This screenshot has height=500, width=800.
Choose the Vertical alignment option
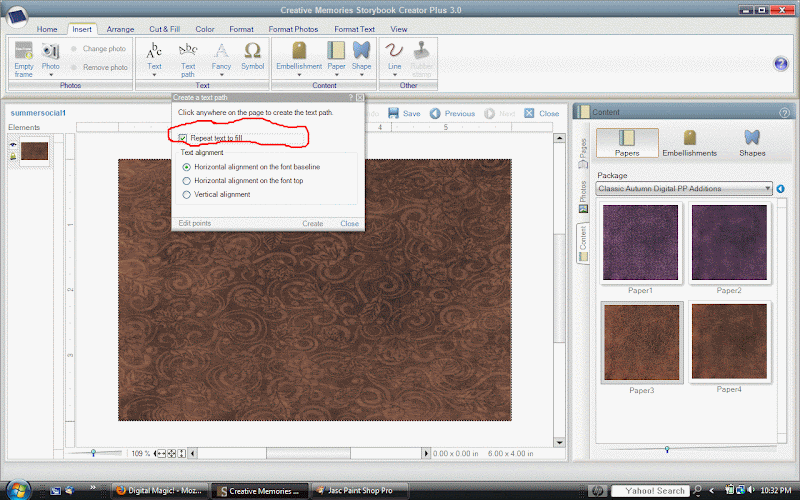186,194
